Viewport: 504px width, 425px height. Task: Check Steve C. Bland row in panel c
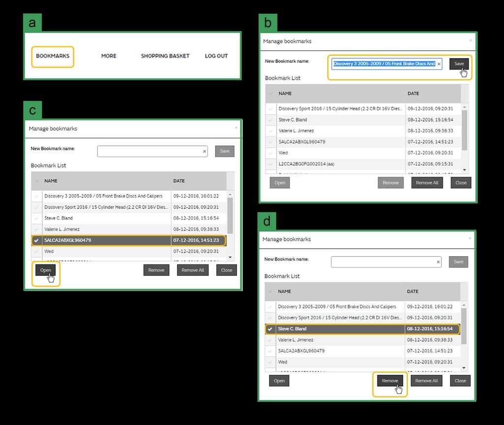(x=36, y=218)
